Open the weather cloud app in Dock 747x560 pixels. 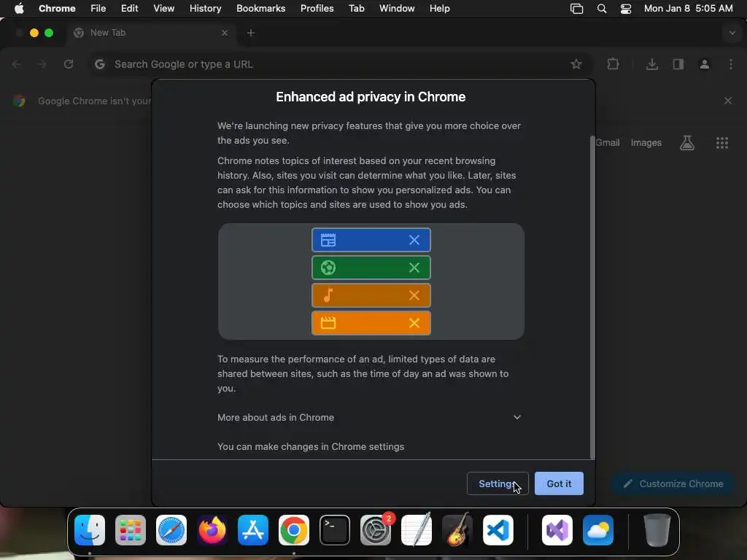pyautogui.click(x=598, y=530)
